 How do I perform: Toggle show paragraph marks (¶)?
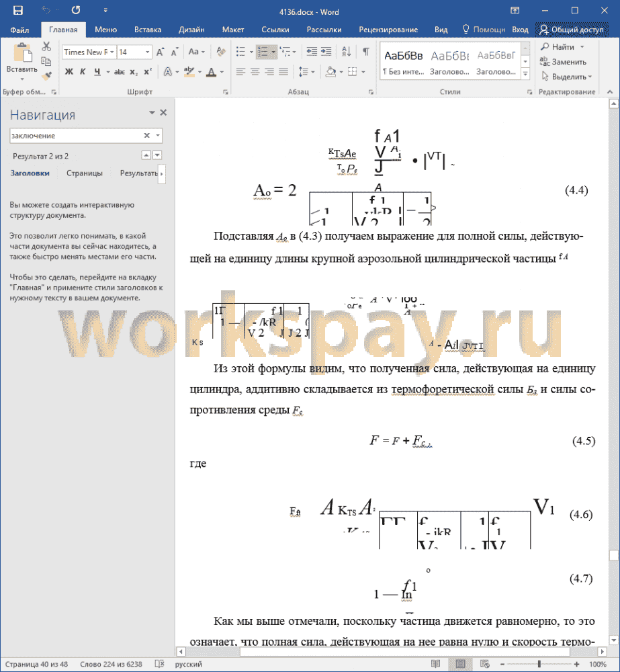coord(366,52)
